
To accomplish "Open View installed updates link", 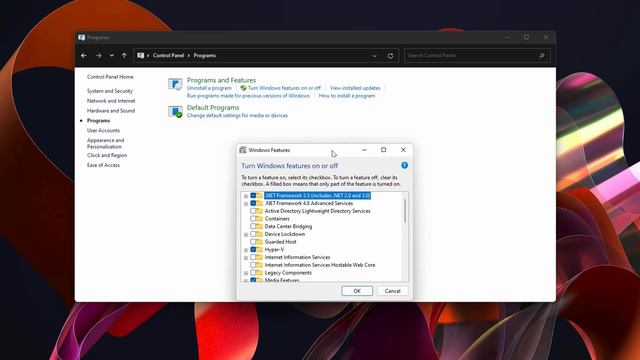I will click(355, 88).
